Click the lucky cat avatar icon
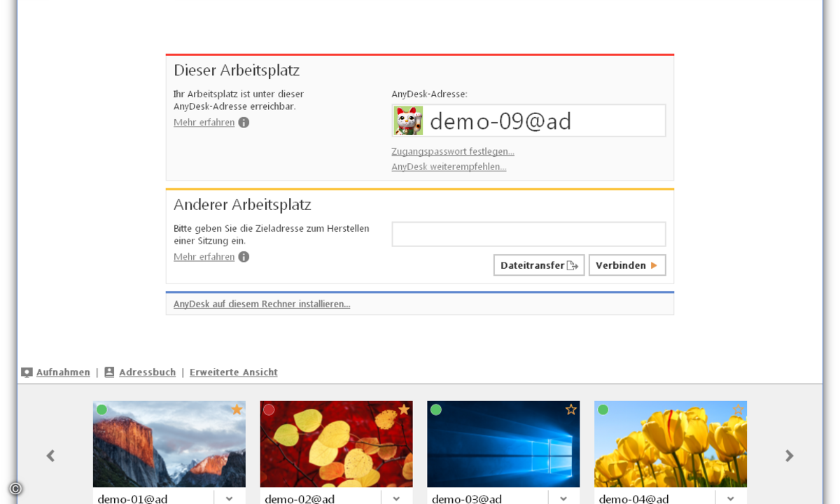Screen dimensions: 840x504 [408, 120]
